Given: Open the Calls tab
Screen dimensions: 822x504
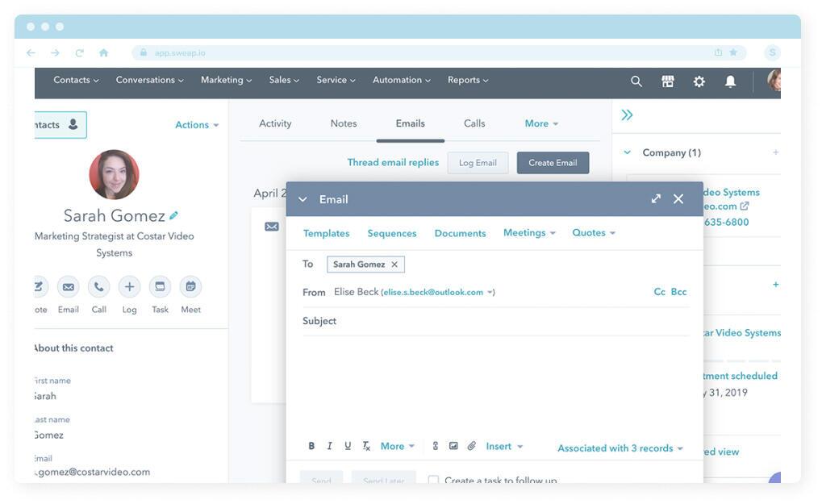Looking at the screenshot, I should coord(474,123).
